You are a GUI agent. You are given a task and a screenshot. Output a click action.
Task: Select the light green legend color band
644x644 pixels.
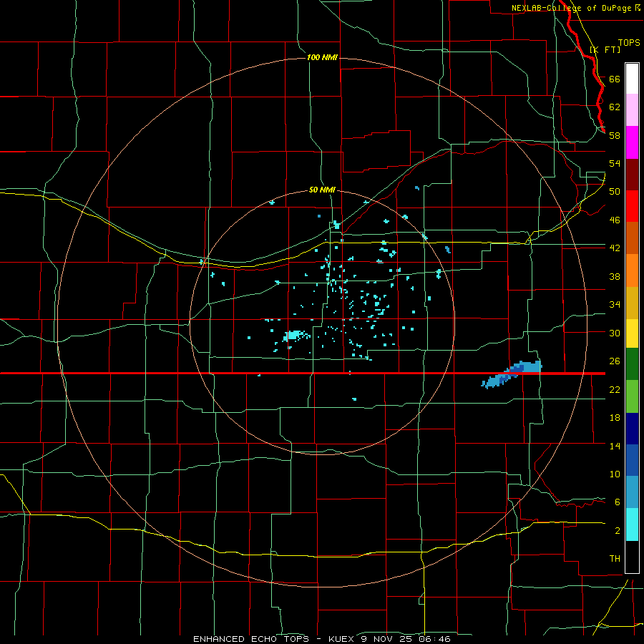(632, 396)
